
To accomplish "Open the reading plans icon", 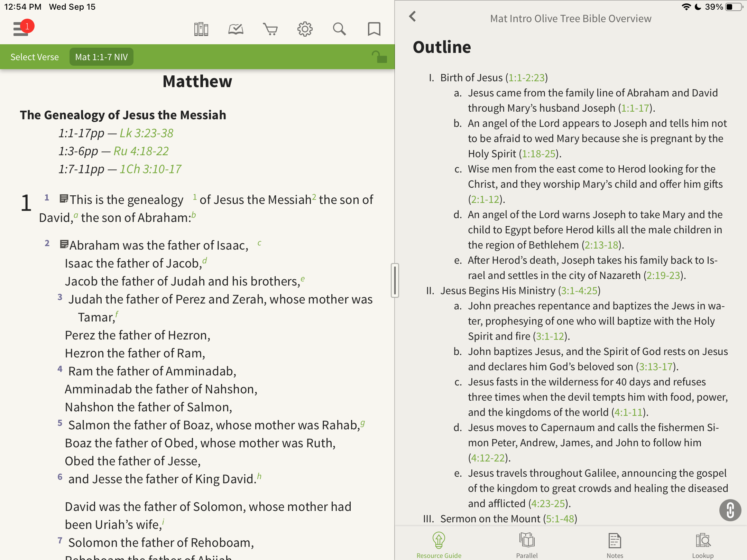I will (236, 29).
